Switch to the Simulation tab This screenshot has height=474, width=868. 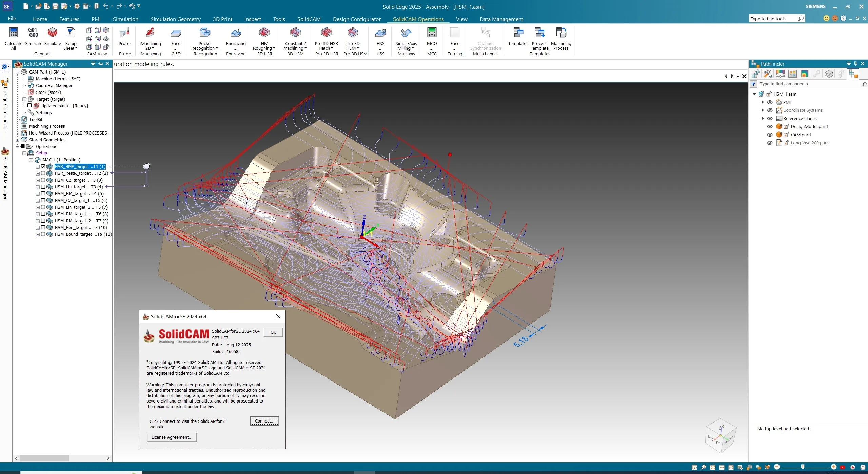click(125, 19)
